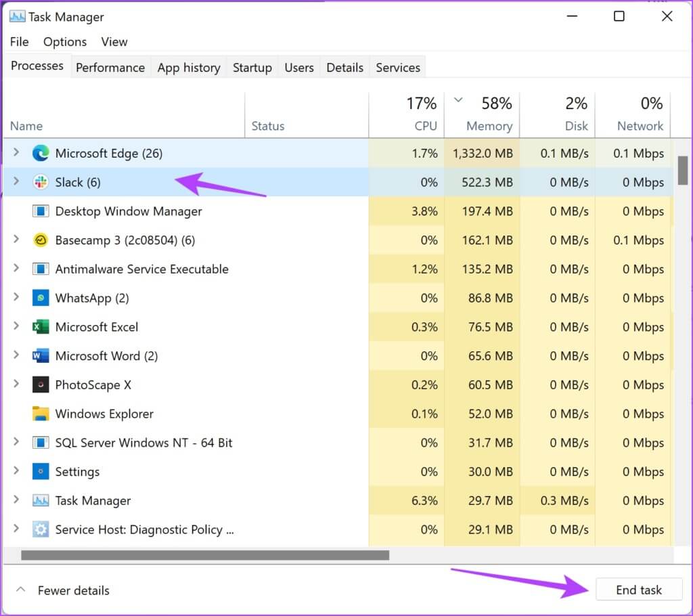Image resolution: width=693 pixels, height=616 pixels.
Task: Click End task button
Action: (x=639, y=590)
